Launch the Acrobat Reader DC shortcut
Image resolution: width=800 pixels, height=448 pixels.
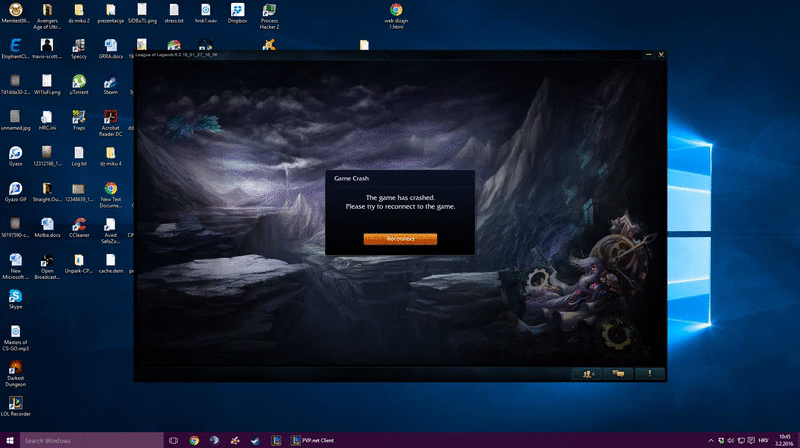111,123
